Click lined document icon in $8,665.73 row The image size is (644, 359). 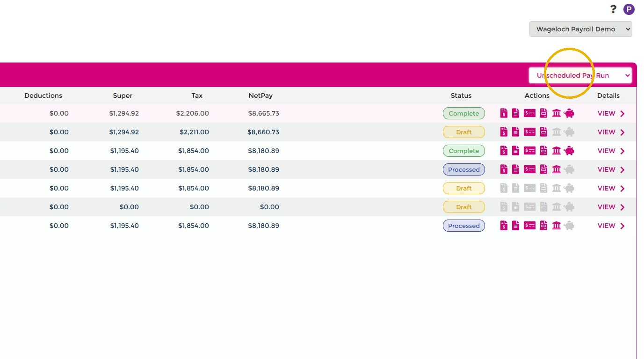tap(515, 113)
